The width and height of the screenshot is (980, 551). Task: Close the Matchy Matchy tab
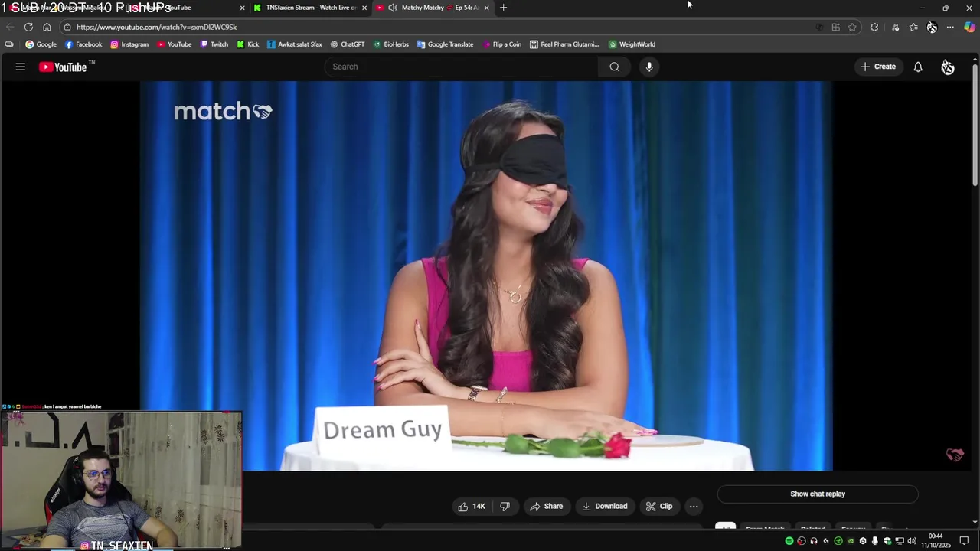pos(487,8)
